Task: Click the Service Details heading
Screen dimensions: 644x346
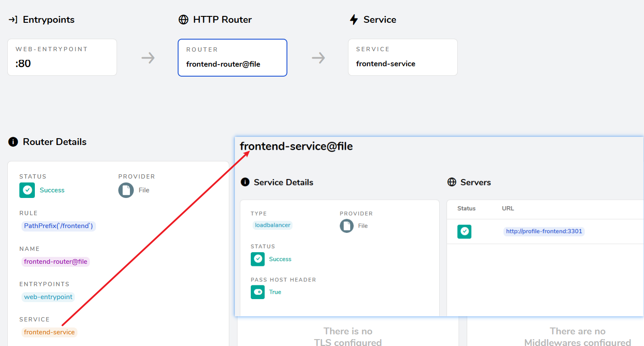Action: [x=283, y=182]
